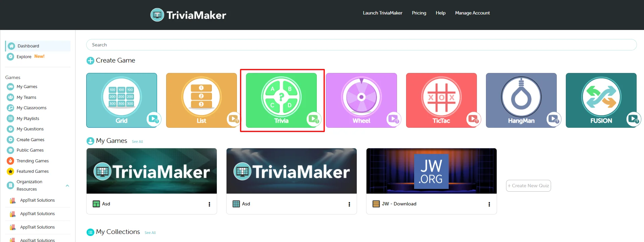
Task: Click the Create New Quiz button
Action: [528, 186]
